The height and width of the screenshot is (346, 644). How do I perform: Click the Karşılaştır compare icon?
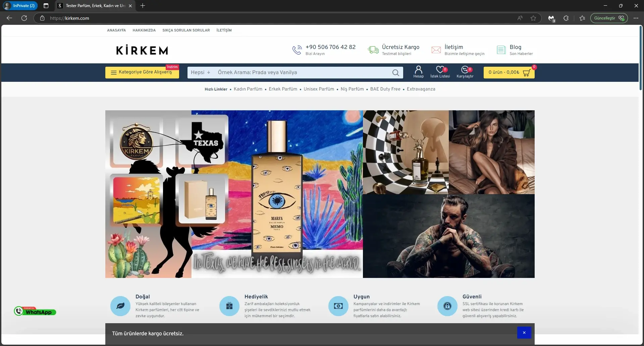[465, 70]
